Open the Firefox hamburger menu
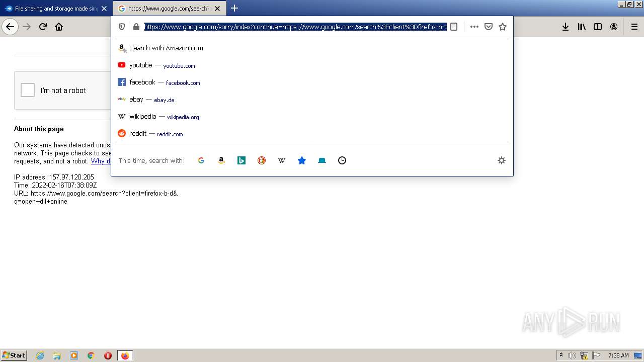This screenshot has width=644, height=362. (x=634, y=27)
